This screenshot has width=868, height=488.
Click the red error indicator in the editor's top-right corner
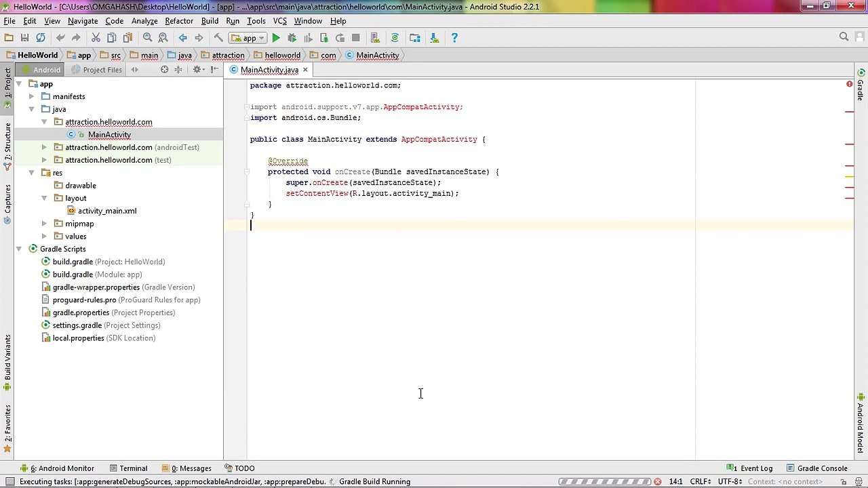[849, 84]
